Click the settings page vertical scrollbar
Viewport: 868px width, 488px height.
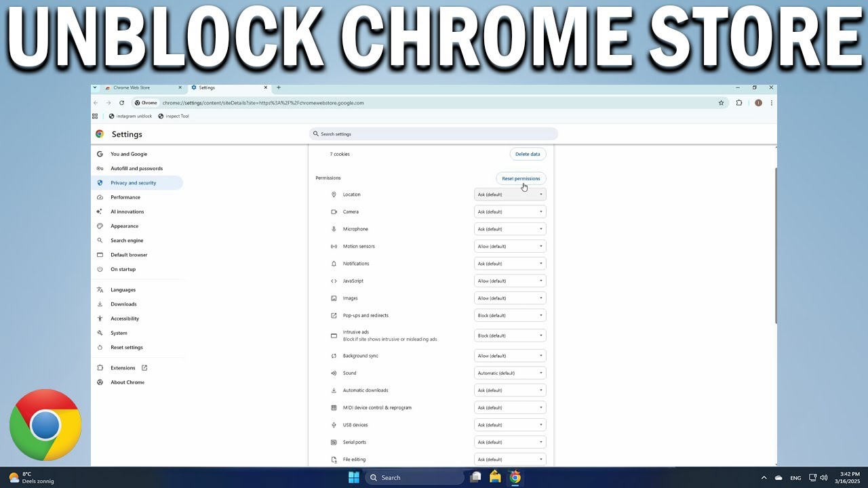pyautogui.click(x=776, y=245)
